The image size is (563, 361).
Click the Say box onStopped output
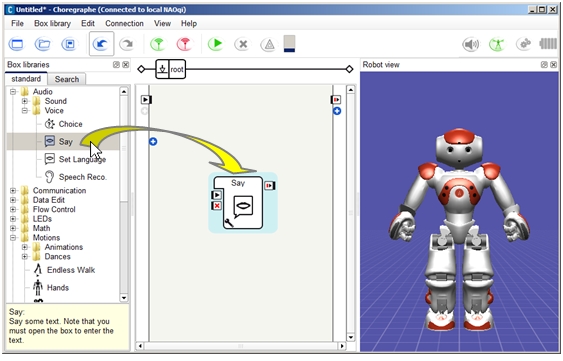coord(270,186)
